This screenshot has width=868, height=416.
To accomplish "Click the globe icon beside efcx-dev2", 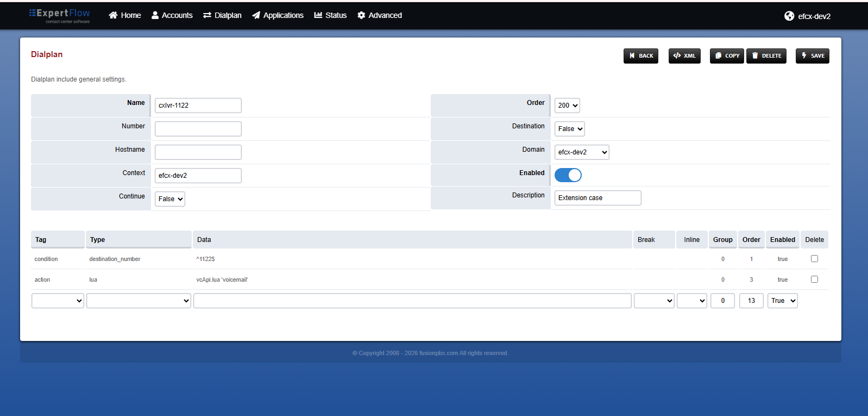I will tap(789, 16).
